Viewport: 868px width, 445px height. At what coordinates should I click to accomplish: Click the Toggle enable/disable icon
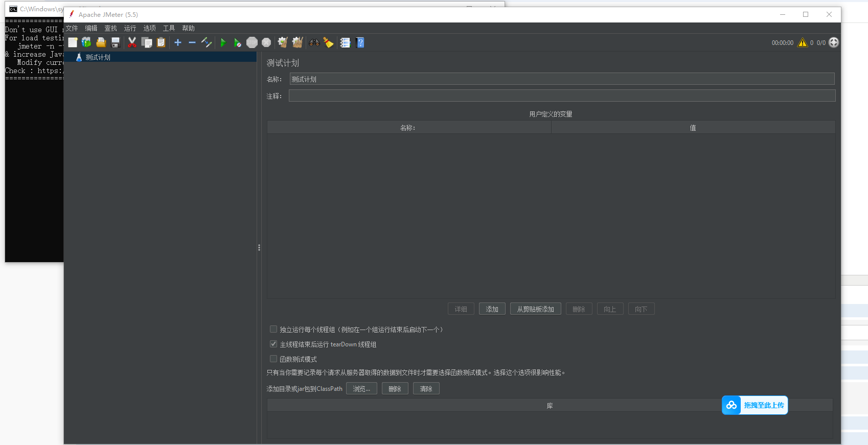tap(207, 42)
